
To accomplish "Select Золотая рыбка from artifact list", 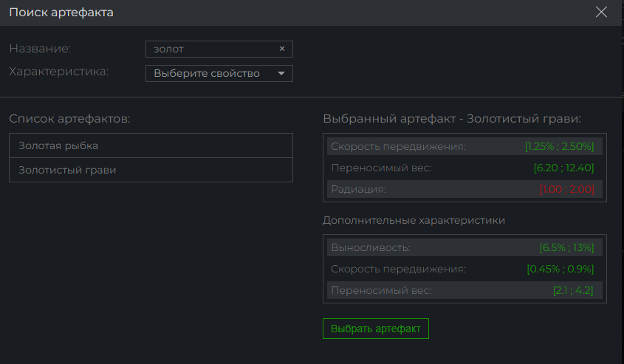I will pos(151,145).
